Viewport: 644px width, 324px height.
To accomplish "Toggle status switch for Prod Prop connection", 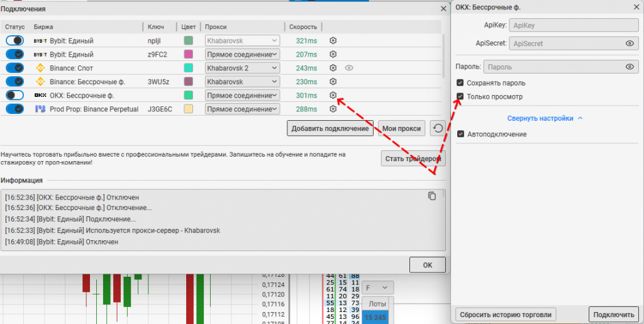I will (x=15, y=109).
